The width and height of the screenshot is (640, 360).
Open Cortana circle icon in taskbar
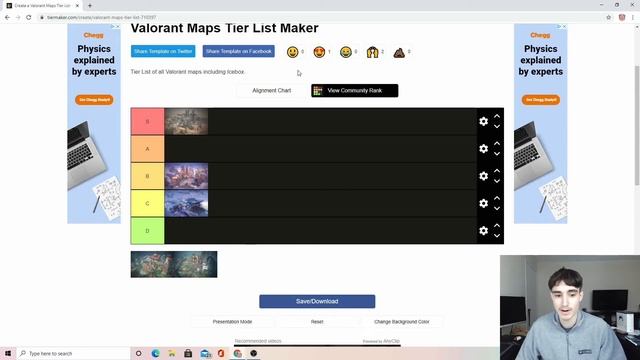138,353
